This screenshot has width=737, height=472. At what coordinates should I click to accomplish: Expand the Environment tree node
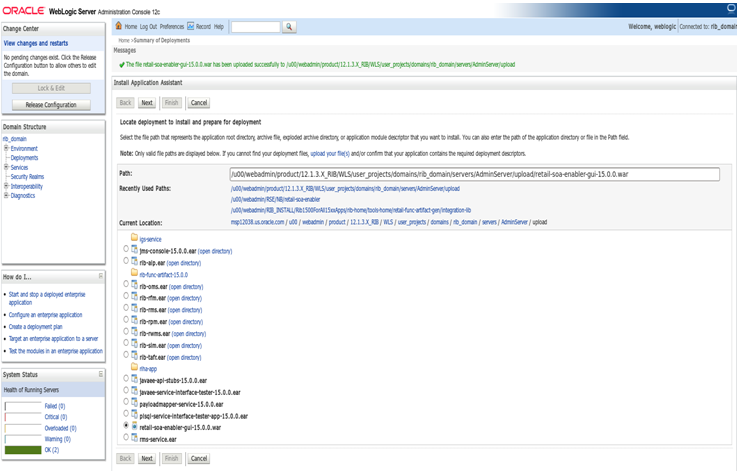(x=7, y=148)
